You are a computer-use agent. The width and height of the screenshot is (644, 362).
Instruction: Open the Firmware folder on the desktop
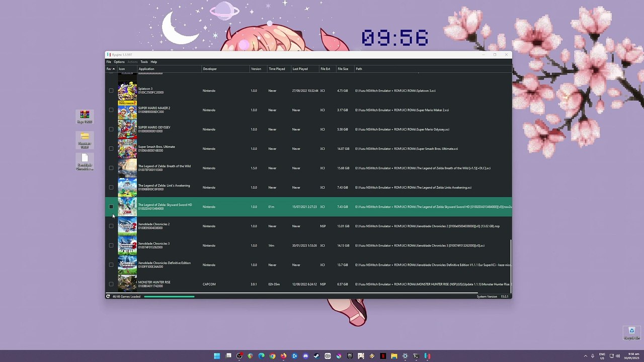85,140
